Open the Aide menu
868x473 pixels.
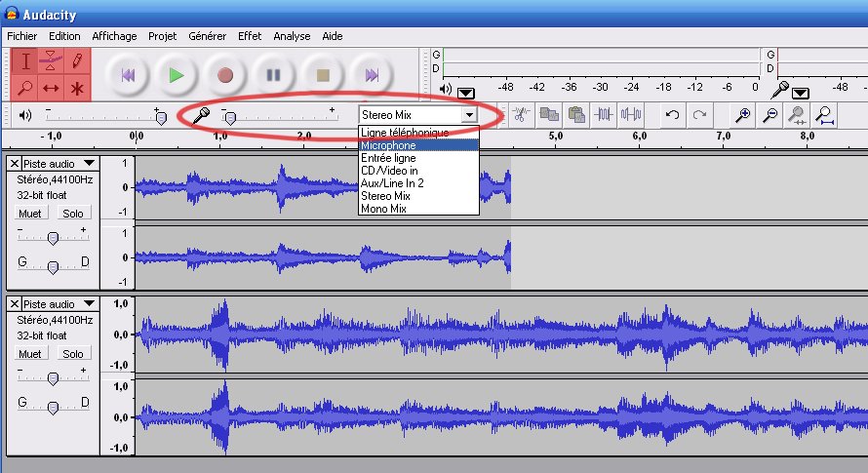click(333, 36)
